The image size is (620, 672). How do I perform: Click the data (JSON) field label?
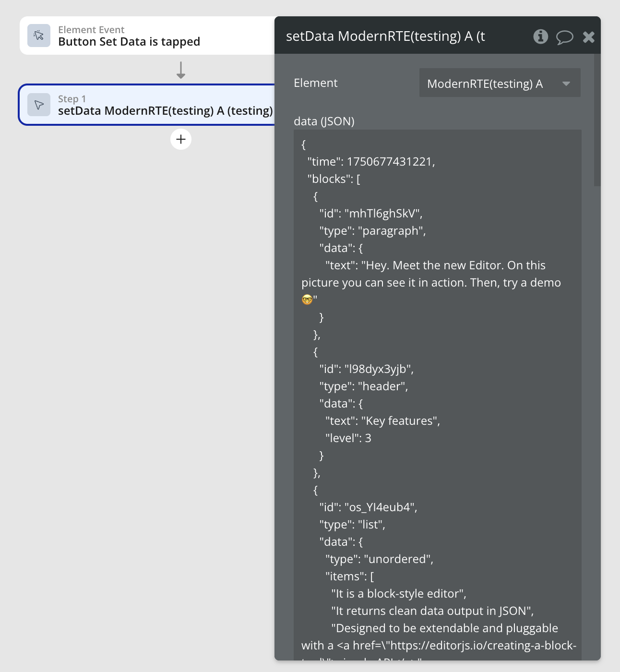coord(324,121)
